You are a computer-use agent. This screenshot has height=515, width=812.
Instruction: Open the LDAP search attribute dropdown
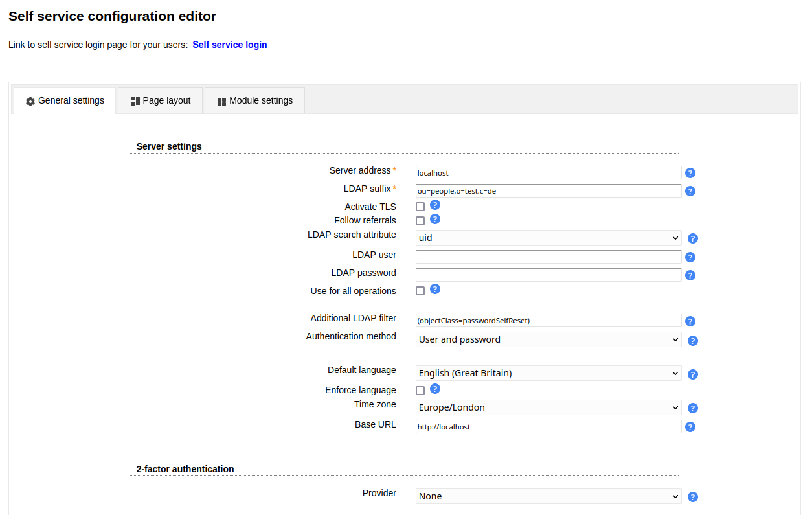548,238
